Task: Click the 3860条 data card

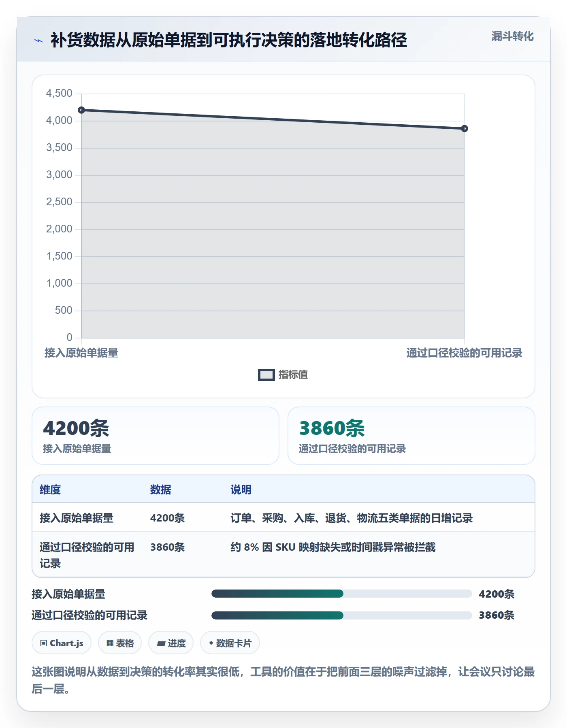Action: (411, 436)
